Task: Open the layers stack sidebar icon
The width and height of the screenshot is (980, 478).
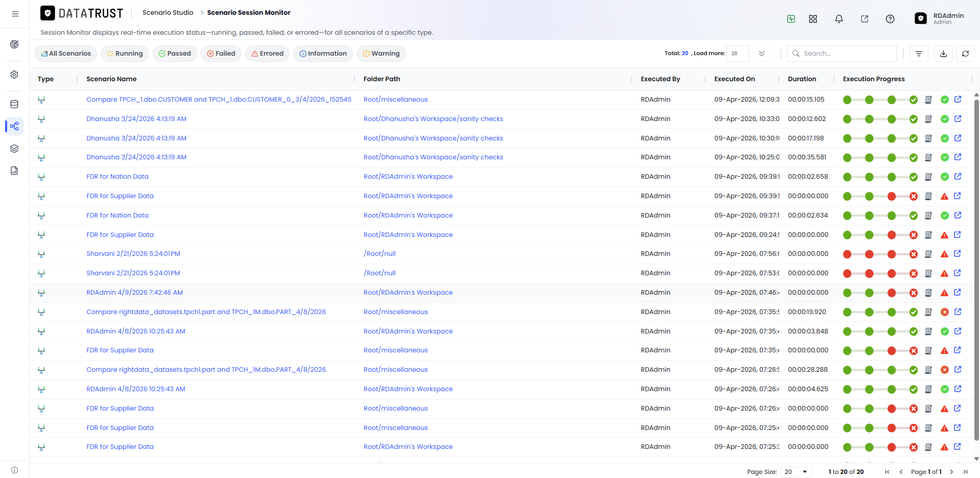Action: (14, 149)
